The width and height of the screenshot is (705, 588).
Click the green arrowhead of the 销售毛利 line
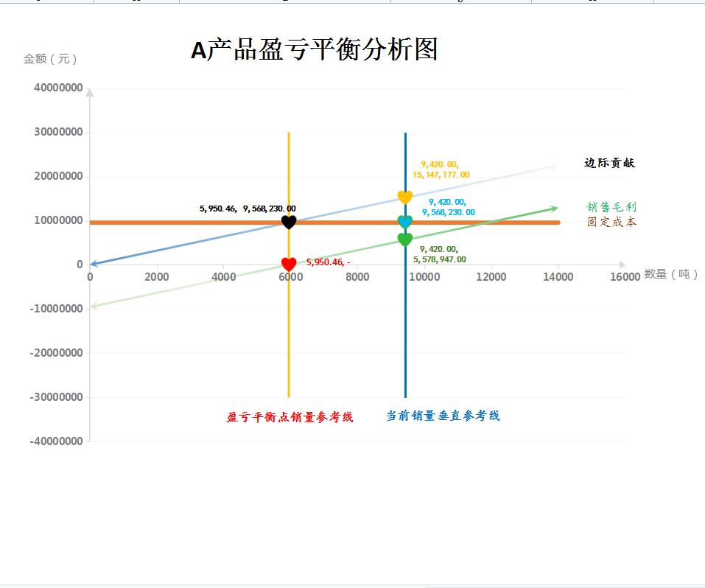tap(555, 209)
